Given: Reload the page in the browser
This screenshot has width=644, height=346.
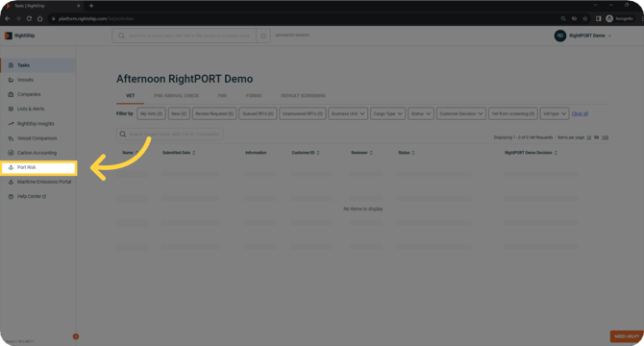Looking at the screenshot, I should pos(29,18).
